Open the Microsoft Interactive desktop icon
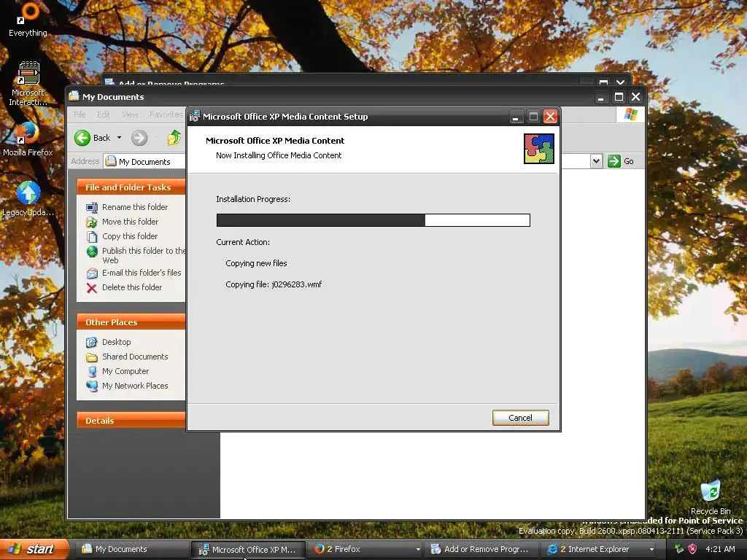The image size is (747, 560). tap(28, 84)
